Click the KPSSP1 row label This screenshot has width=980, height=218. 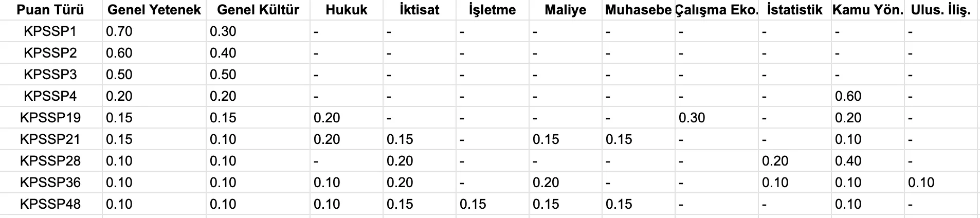pos(50,31)
